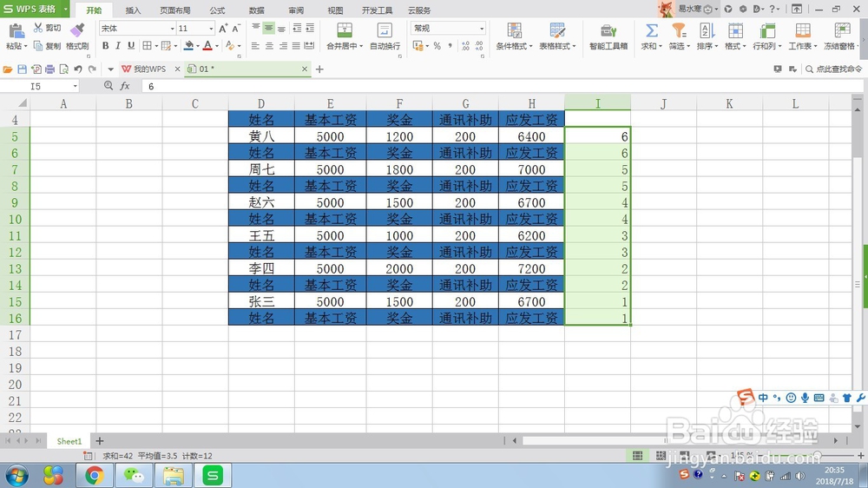Toggle left horizontal text alignment
Image resolution: width=868 pixels, height=488 pixels.
tap(255, 46)
